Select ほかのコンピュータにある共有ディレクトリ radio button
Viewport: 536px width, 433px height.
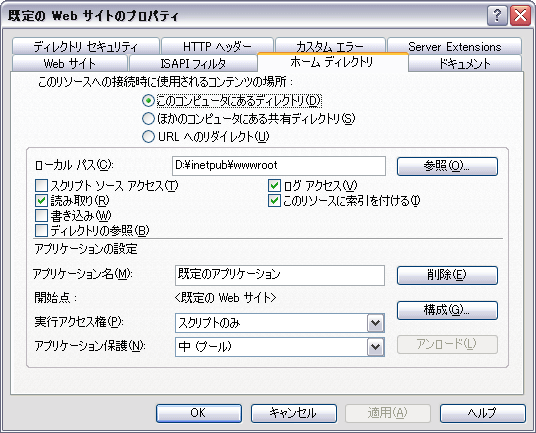point(148,119)
